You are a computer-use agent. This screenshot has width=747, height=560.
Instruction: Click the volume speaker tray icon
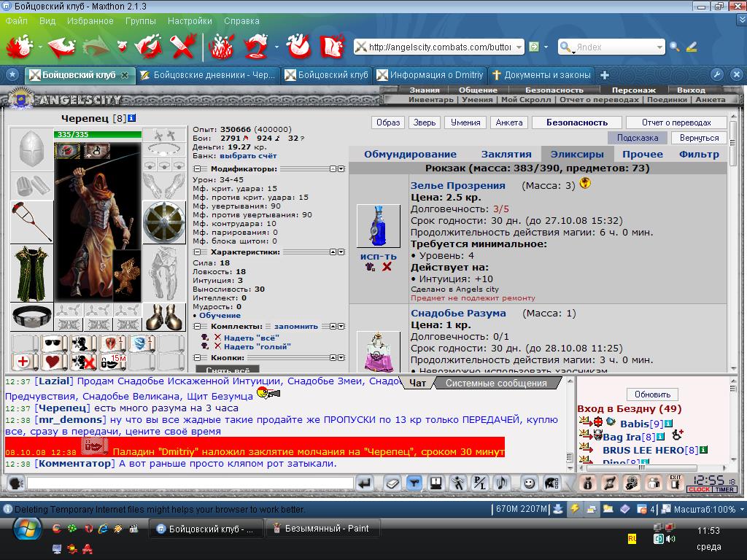(671, 539)
